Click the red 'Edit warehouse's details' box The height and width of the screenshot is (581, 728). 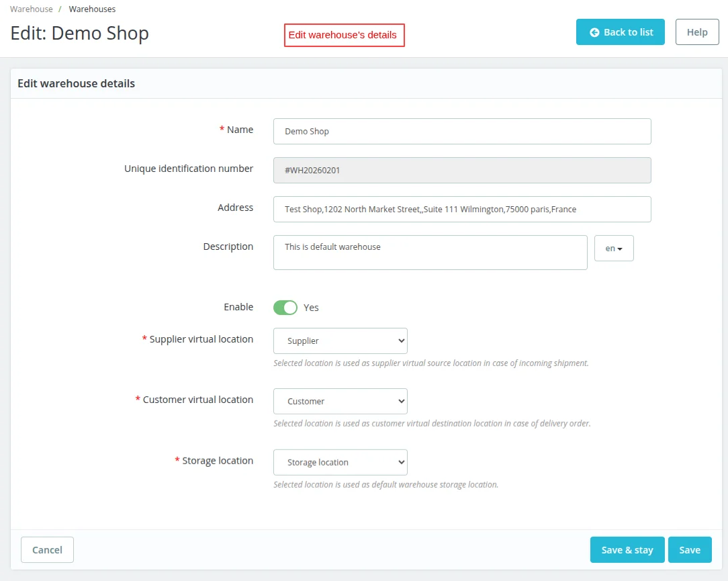click(344, 35)
